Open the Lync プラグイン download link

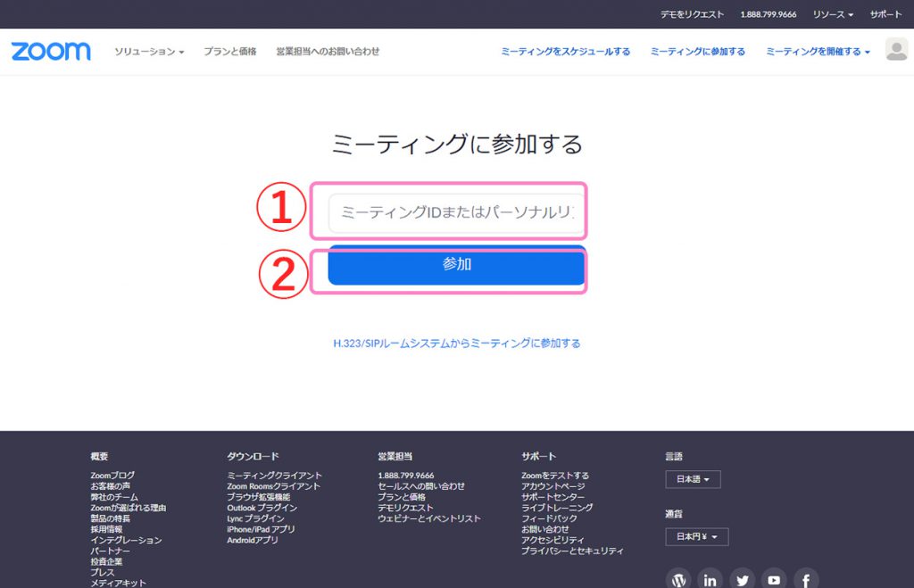click(x=256, y=518)
